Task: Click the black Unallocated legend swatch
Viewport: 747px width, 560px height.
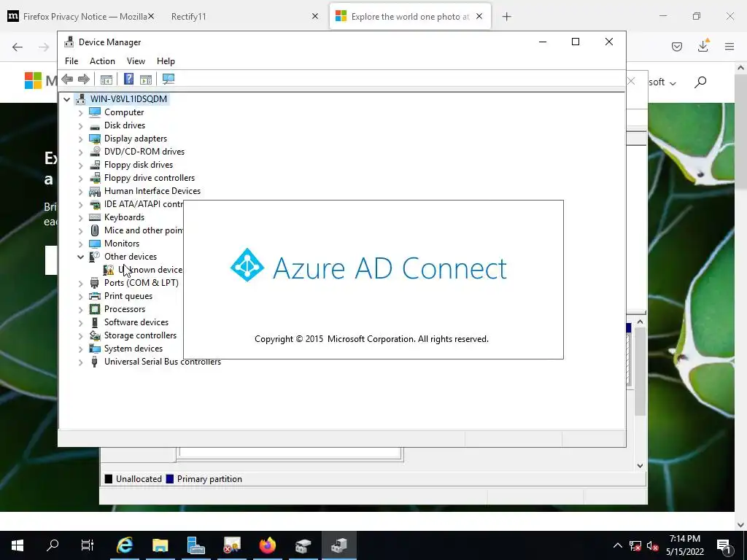Action: click(109, 479)
